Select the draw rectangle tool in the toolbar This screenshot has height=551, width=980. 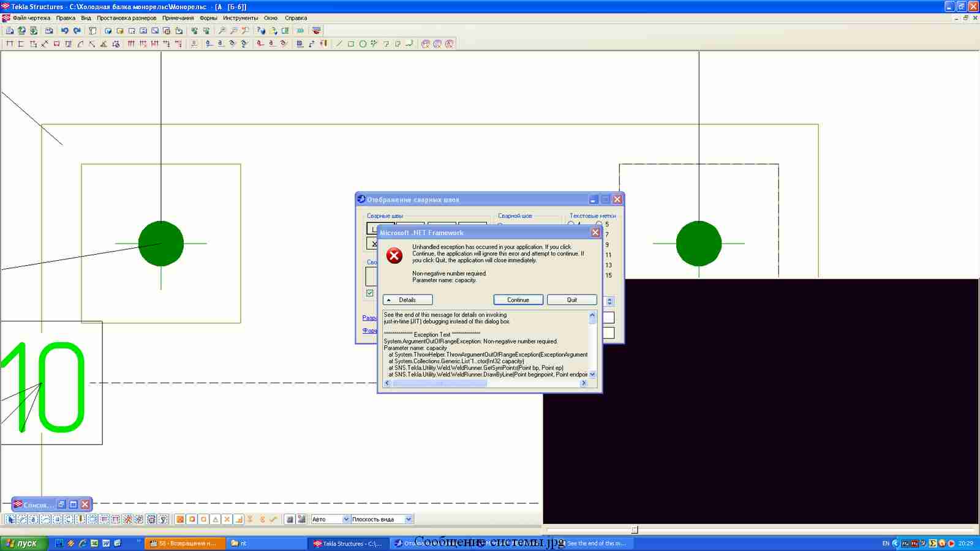351,44
